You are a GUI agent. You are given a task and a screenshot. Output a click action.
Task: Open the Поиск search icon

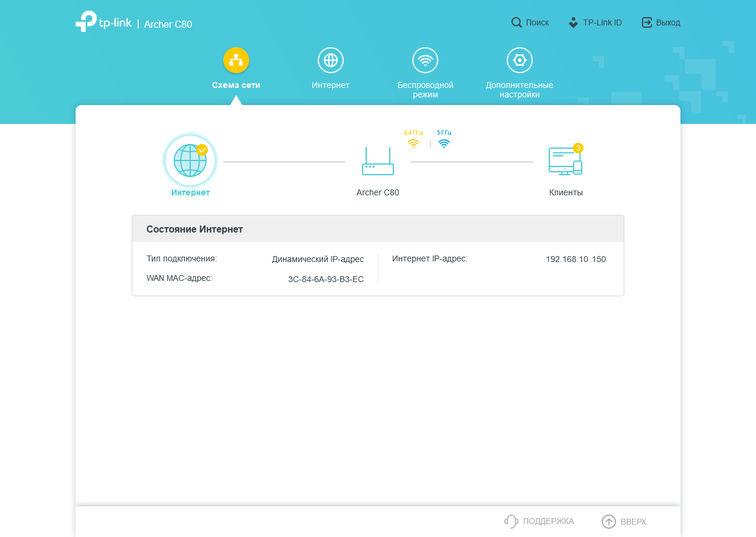(516, 22)
